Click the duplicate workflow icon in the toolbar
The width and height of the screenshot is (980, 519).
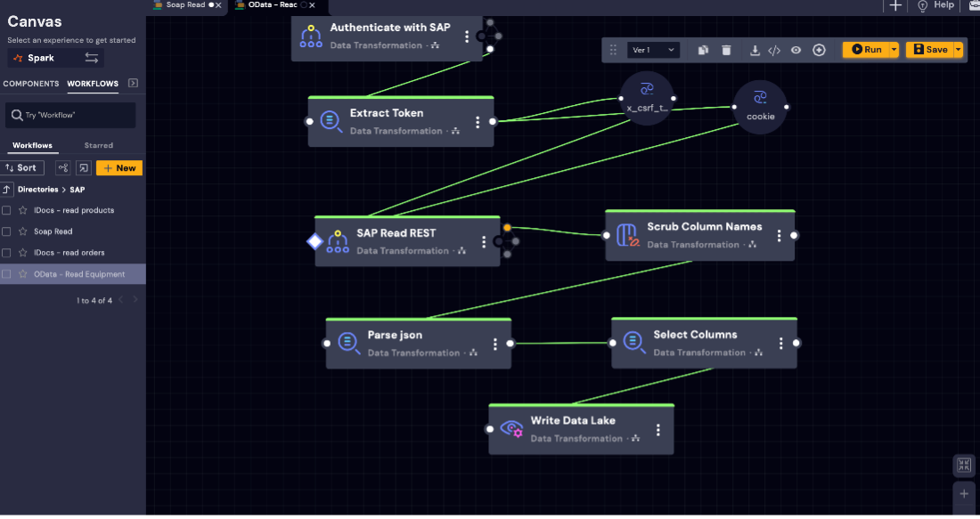coord(703,50)
